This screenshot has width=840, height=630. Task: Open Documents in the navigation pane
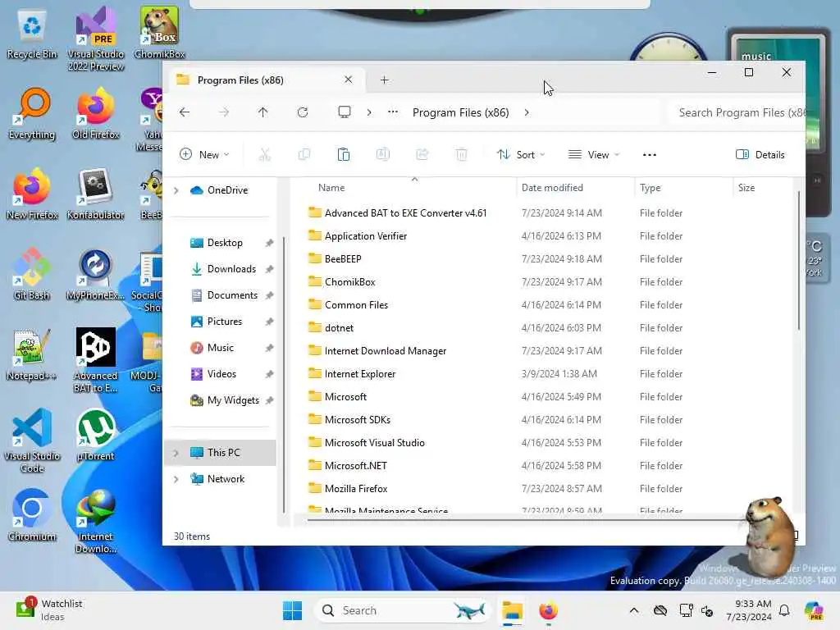(x=232, y=295)
